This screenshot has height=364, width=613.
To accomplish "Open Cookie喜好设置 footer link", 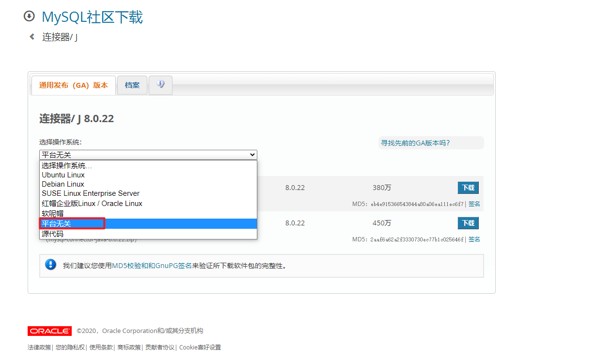I will click(x=200, y=348).
